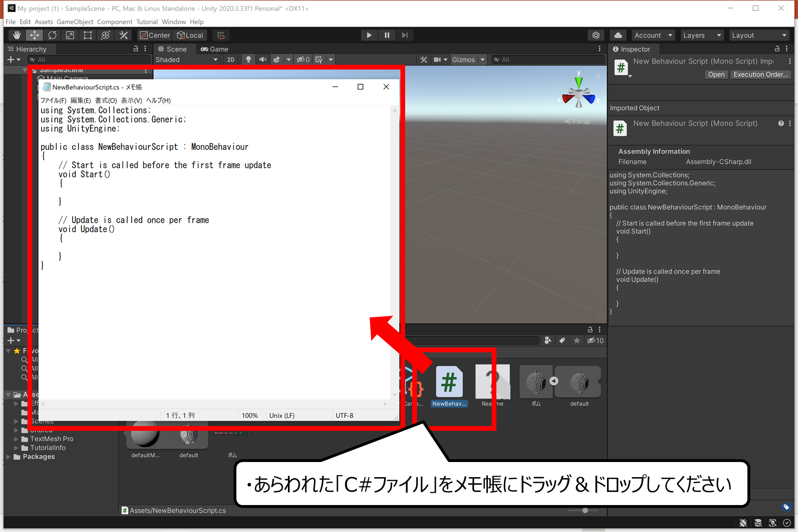Filter project search by label icon
Viewport: 798px width, 532px height.
pyautogui.click(x=562, y=340)
